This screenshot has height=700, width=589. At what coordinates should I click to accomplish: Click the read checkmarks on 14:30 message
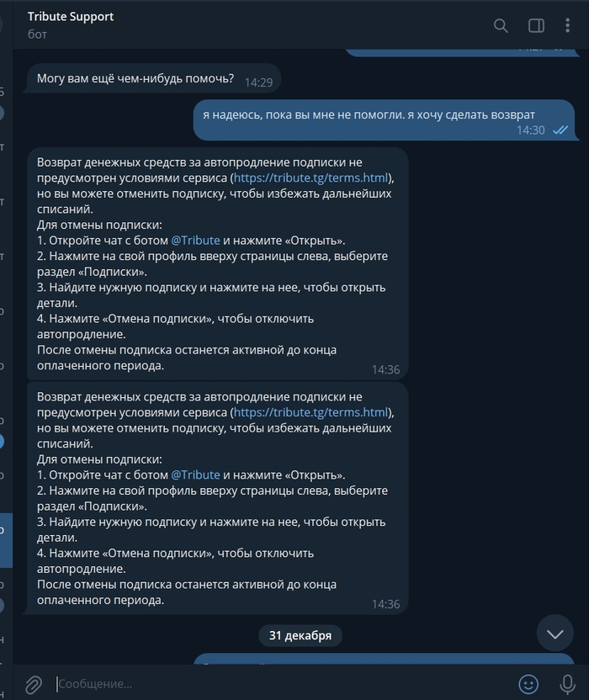click(x=560, y=130)
